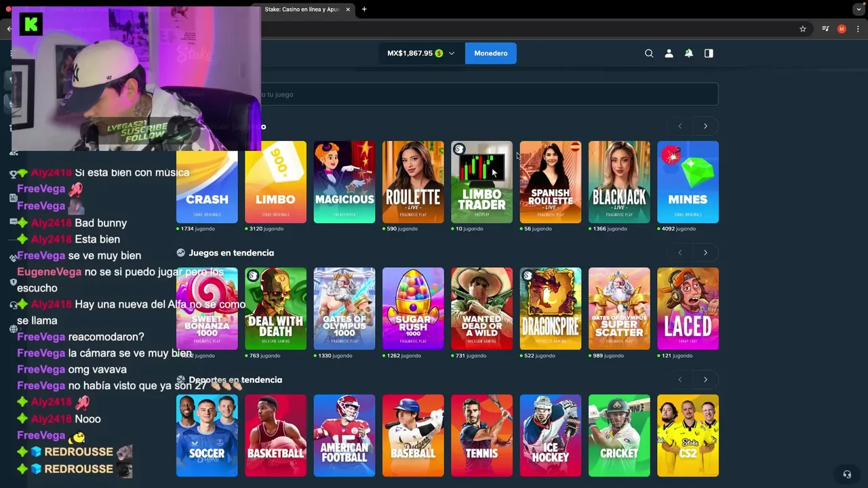The width and height of the screenshot is (868, 488).
Task: Click the Kick logo on webcam overlay
Action: [x=31, y=24]
